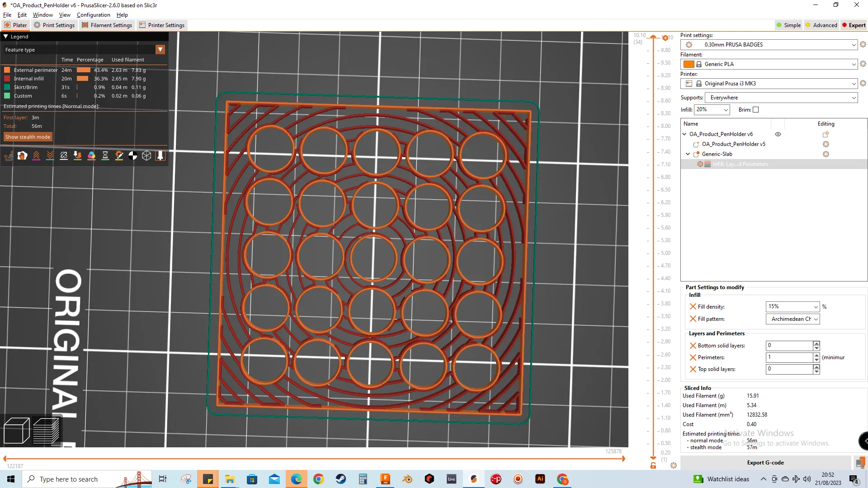
Task: Click Export G-code button
Action: (x=765, y=463)
